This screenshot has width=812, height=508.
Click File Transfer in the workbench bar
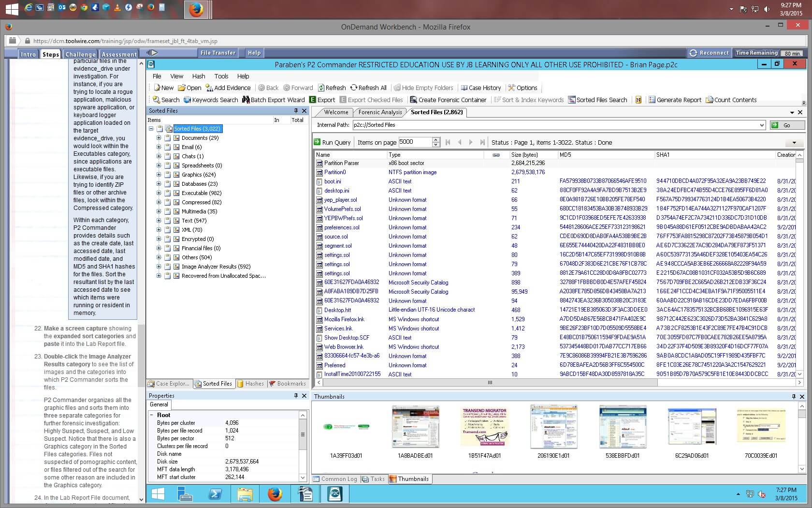pyautogui.click(x=218, y=53)
